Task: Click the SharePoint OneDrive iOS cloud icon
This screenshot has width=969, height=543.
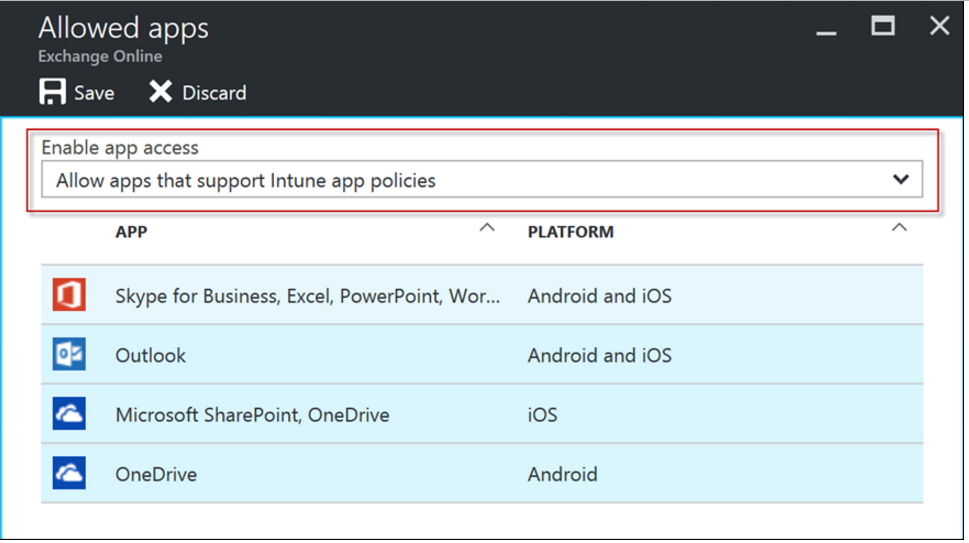Action: [69, 414]
